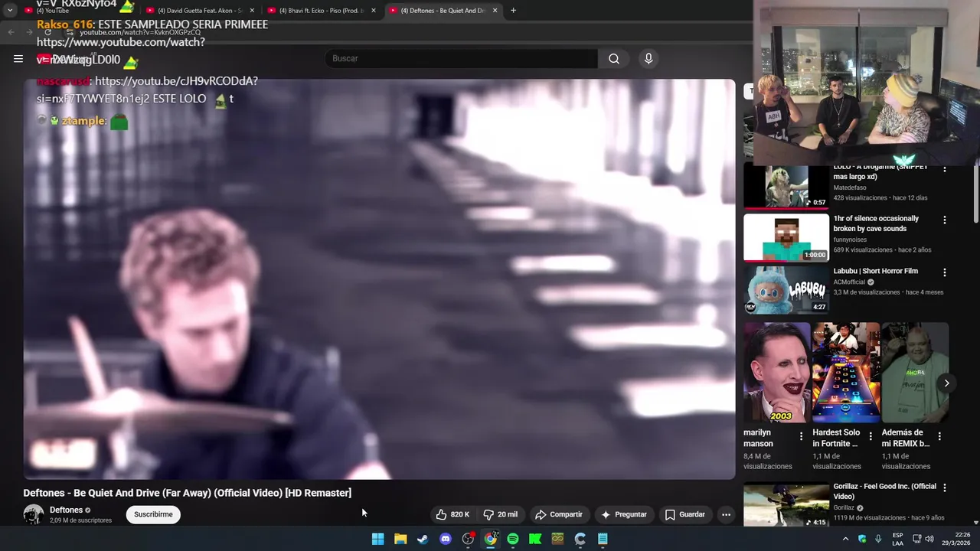Open the marilyn manson short
Screen dimensions: 980x551
776,373
